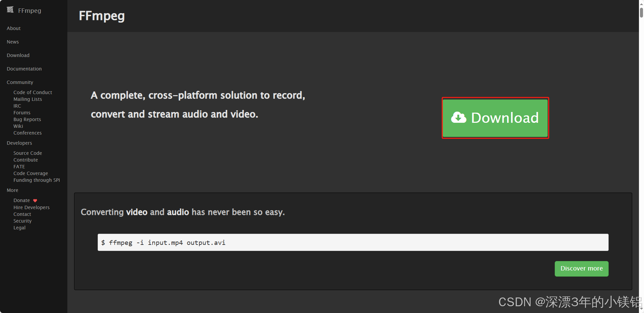Visit the Mailing Lists page
This screenshot has width=644, height=313.
28,99
